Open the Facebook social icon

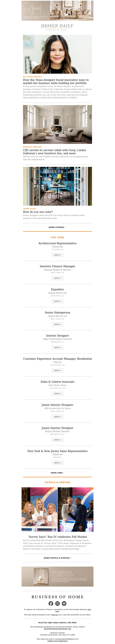(x=51, y=604)
